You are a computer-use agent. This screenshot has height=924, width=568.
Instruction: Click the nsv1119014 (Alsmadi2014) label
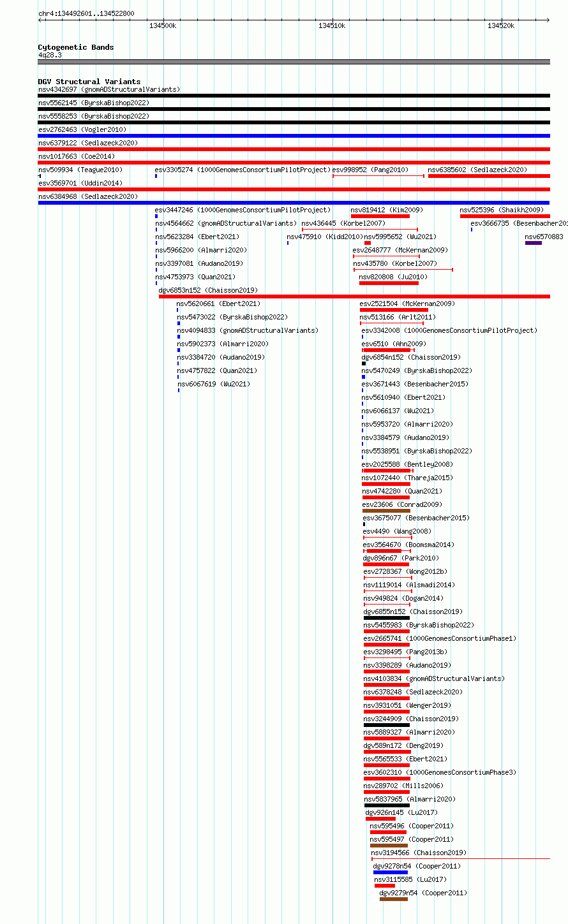click(x=409, y=585)
